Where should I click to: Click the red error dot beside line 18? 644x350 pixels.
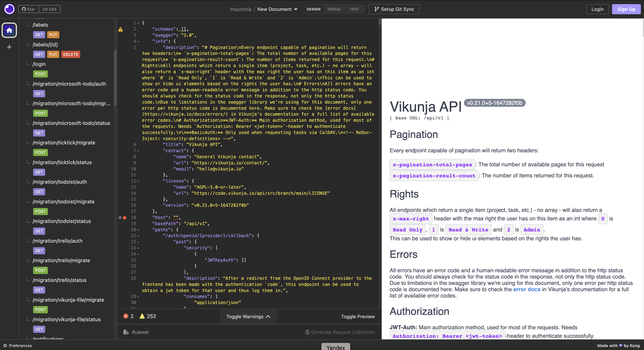click(124, 218)
